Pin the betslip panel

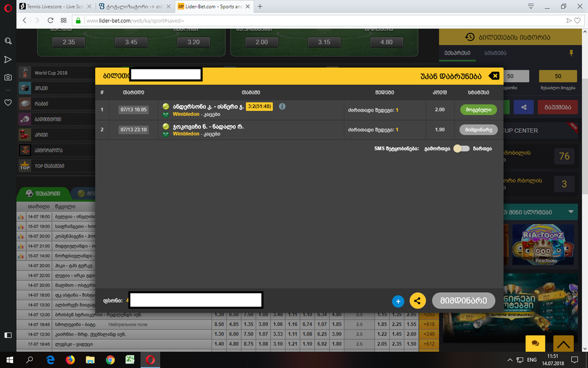571,53
